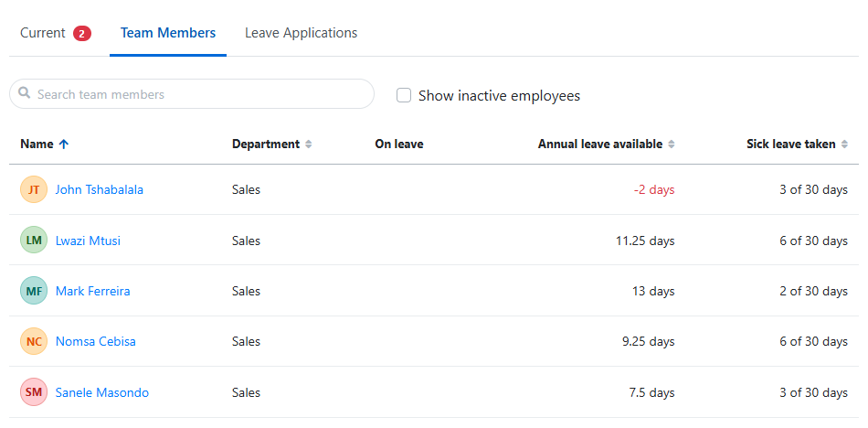868x428 pixels.
Task: Click the Name ascending sort arrow
Action: pyautogui.click(x=64, y=144)
